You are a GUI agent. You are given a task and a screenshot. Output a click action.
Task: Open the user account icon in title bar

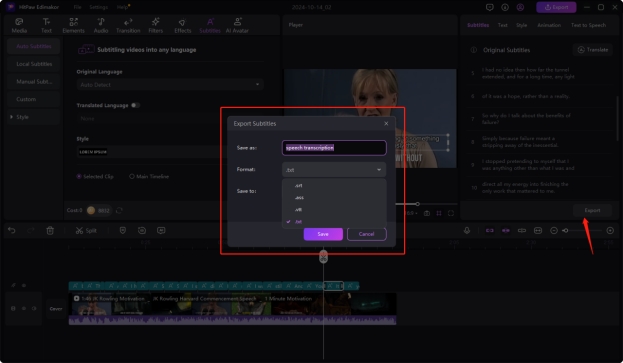tap(520, 7)
